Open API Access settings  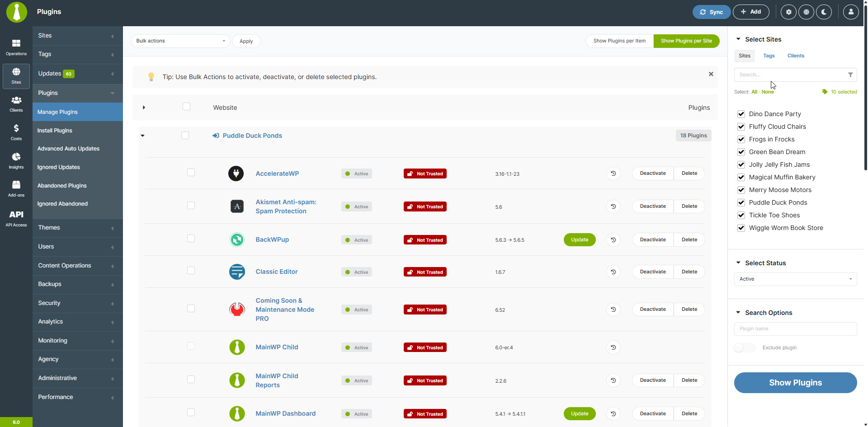coord(16,218)
